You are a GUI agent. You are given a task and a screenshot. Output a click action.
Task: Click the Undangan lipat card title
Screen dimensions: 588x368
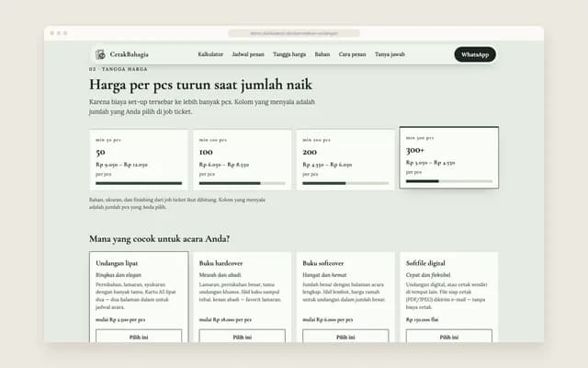(x=117, y=263)
